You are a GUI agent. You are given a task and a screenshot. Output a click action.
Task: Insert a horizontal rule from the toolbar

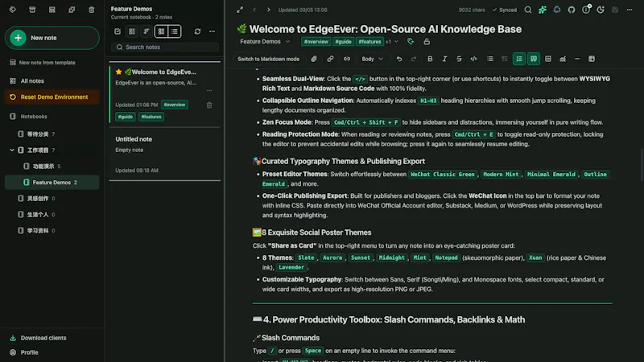(577, 59)
